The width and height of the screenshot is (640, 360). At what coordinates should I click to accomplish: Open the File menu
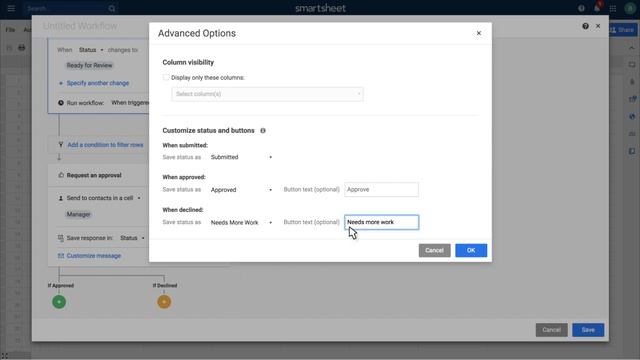tap(10, 30)
